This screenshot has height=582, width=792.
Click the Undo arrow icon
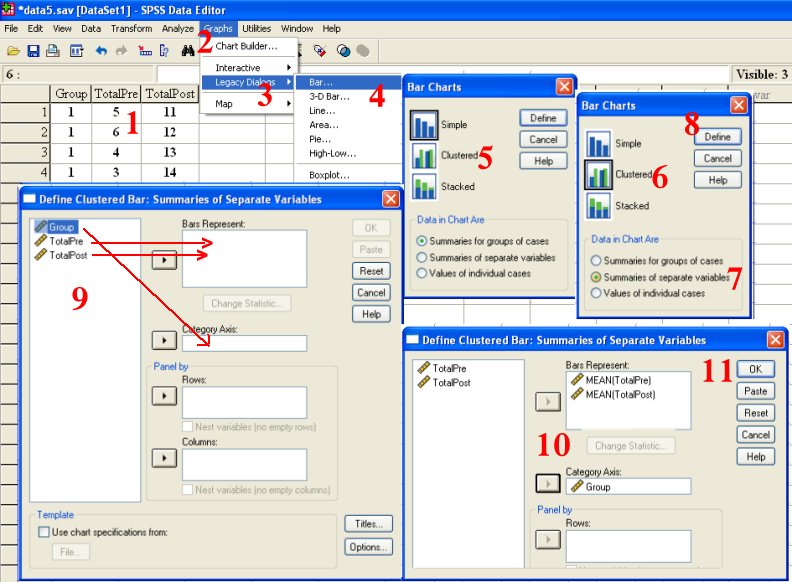point(101,51)
